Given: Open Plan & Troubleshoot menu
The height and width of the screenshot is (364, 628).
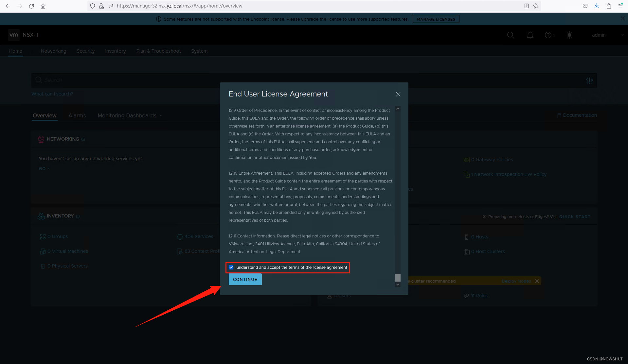Looking at the screenshot, I should (158, 51).
